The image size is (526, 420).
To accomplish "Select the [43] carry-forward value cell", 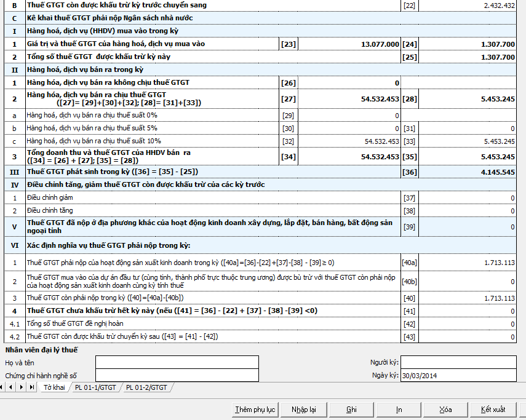I will coord(468,336).
